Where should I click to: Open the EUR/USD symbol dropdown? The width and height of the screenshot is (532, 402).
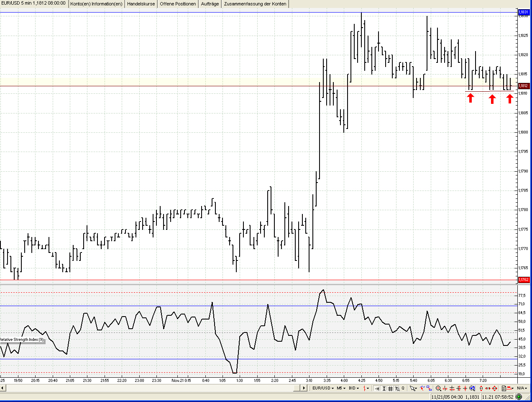coord(323,388)
